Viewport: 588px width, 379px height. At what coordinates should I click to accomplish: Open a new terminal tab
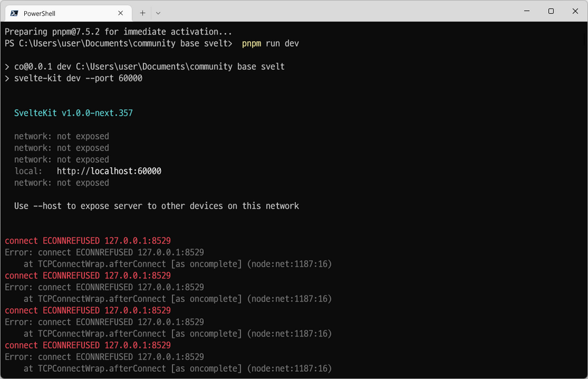(x=142, y=13)
